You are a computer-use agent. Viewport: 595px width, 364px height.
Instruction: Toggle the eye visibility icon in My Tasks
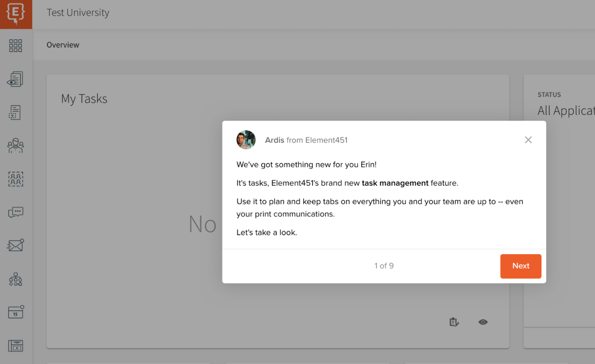click(x=483, y=322)
